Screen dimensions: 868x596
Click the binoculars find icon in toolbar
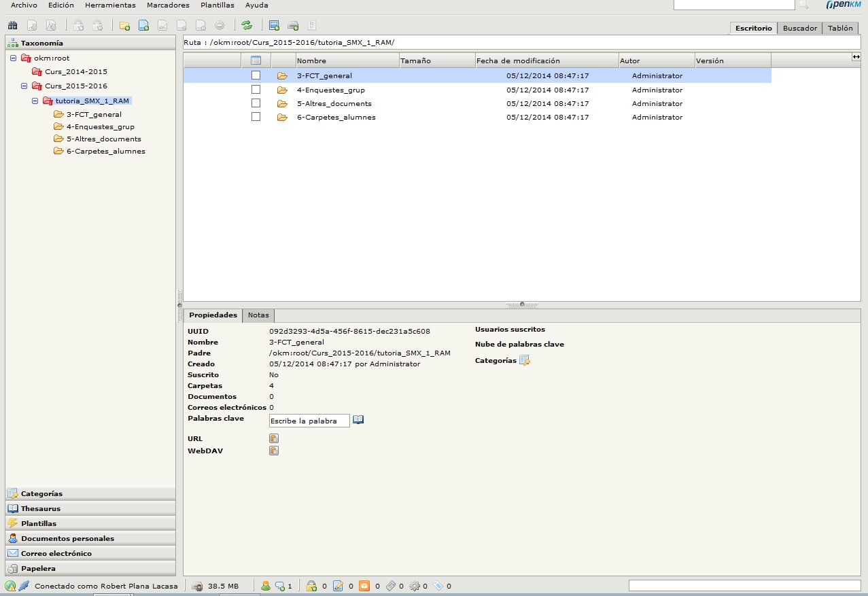12,26
